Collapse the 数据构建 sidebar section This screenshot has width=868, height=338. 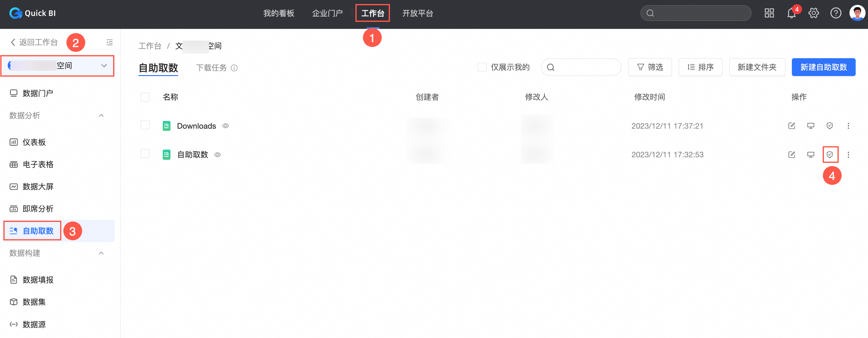101,253
